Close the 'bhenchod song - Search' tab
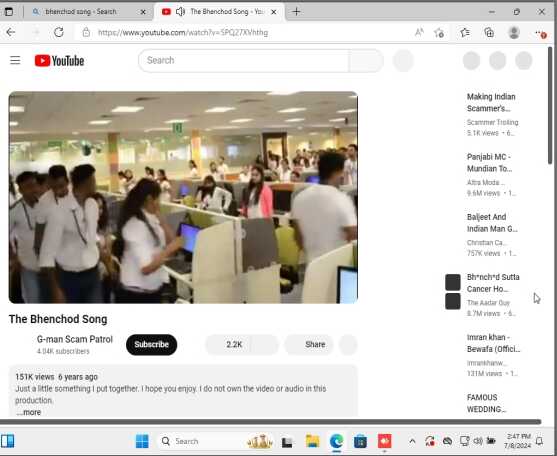557x456 pixels. pos(143,12)
